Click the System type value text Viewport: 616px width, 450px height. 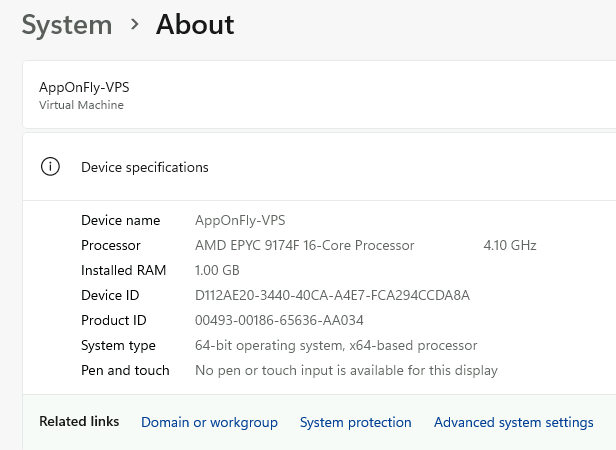[336, 345]
